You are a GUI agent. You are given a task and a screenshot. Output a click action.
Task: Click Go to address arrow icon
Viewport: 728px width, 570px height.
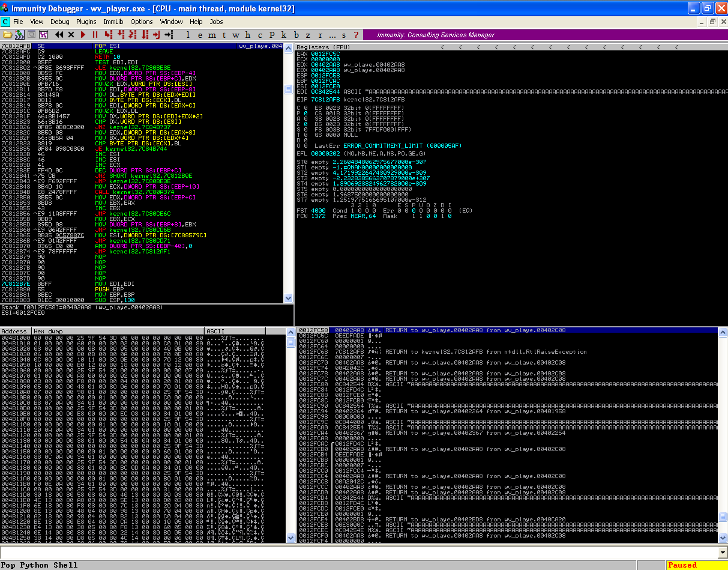point(169,35)
